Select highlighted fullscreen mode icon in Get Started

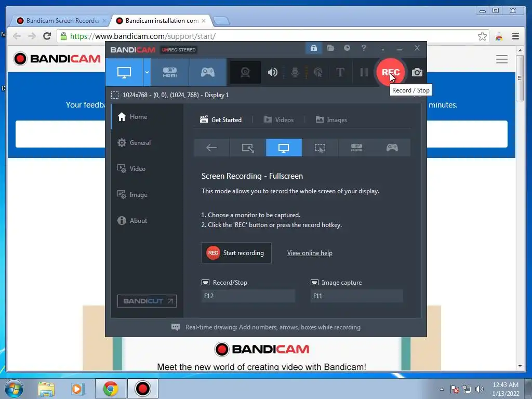click(284, 148)
